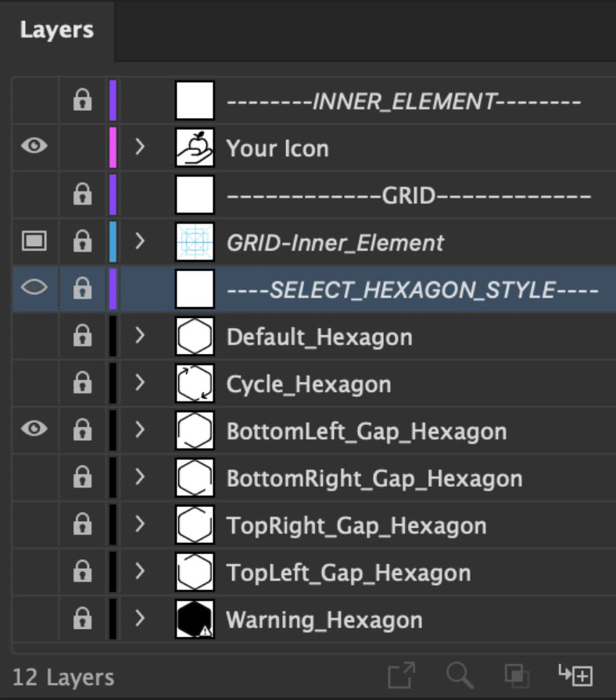Expand the TopRight_Gap_Hexagon layer
This screenshot has height=700, width=616.
(x=140, y=524)
